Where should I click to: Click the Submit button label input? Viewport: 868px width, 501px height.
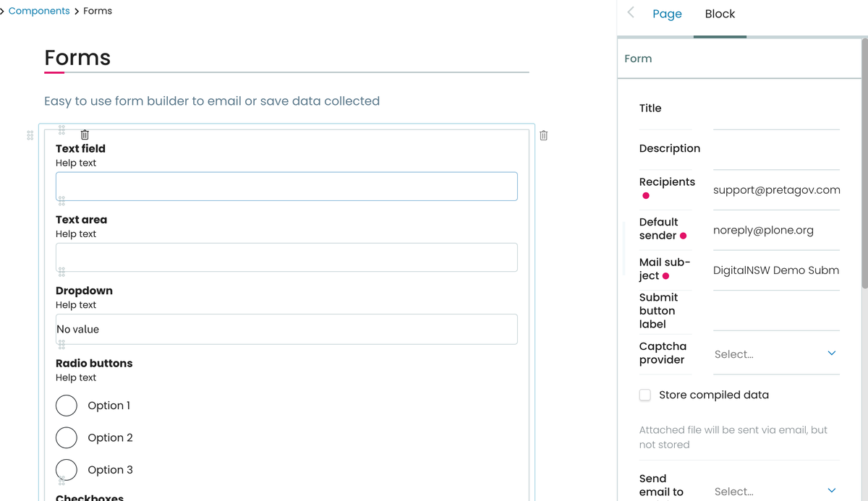pos(776,311)
